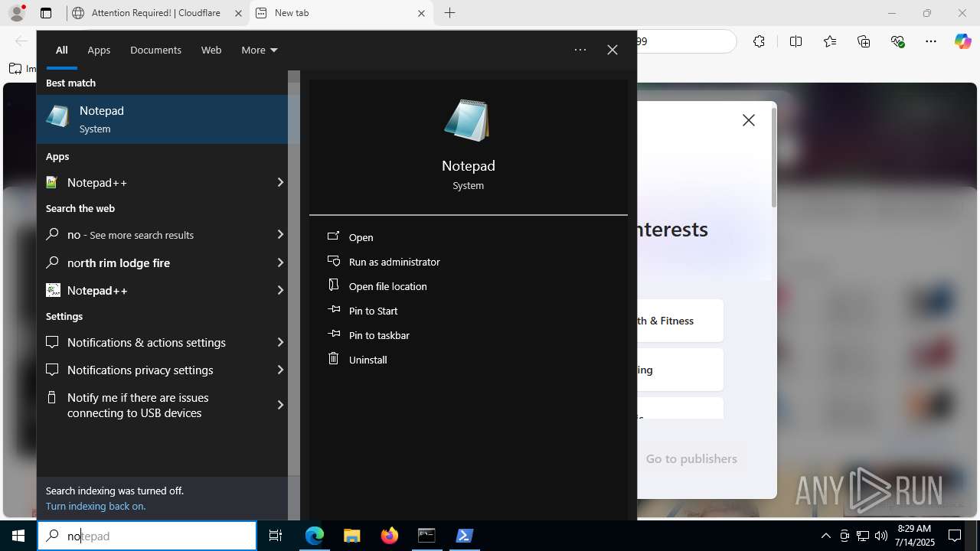This screenshot has width=980, height=551.
Task: Show hidden system tray icons
Action: [x=825, y=536]
